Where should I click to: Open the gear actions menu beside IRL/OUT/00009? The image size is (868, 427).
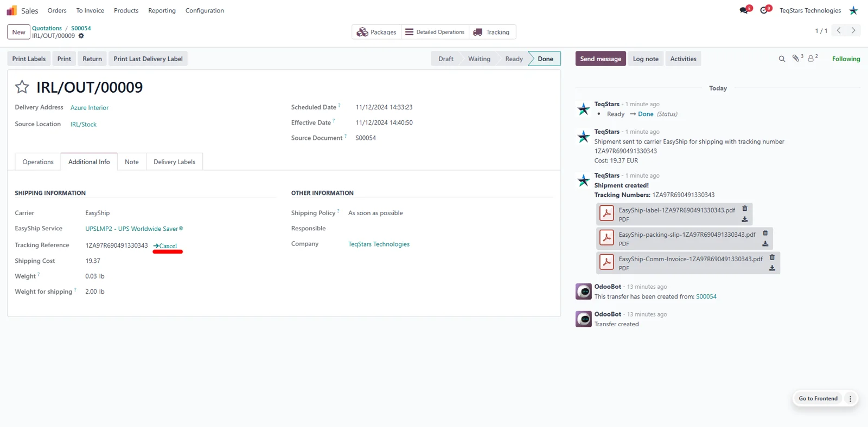(x=81, y=36)
